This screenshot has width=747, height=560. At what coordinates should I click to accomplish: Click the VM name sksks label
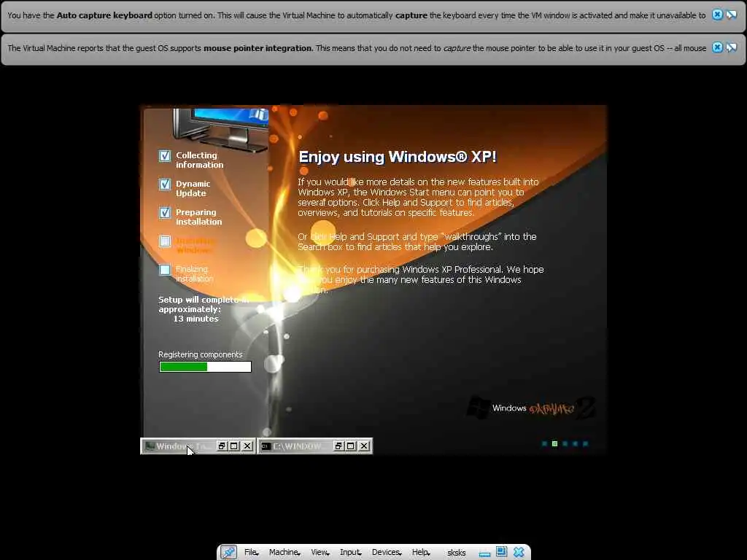click(x=457, y=553)
